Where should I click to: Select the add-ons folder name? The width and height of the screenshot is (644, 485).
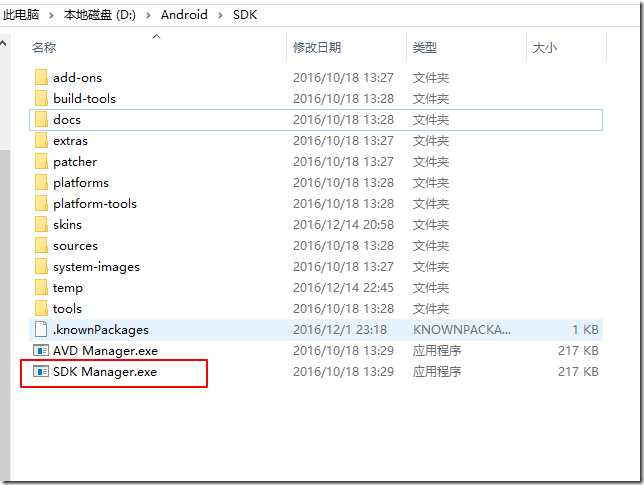tap(77, 77)
